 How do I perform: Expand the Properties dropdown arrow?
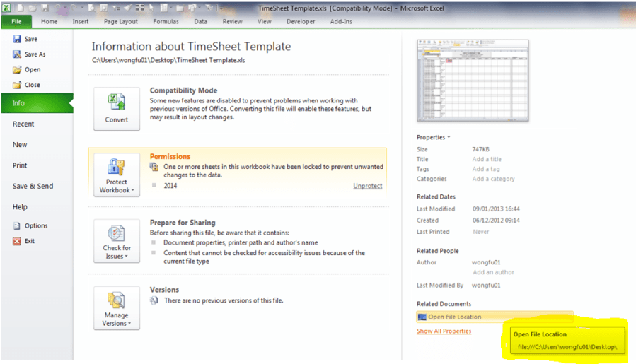(449, 138)
